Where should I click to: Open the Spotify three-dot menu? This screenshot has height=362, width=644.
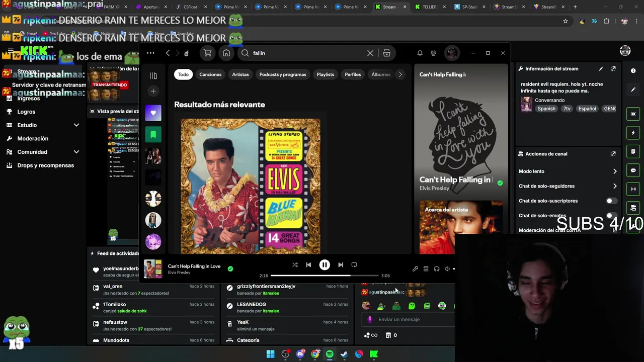tap(150, 53)
